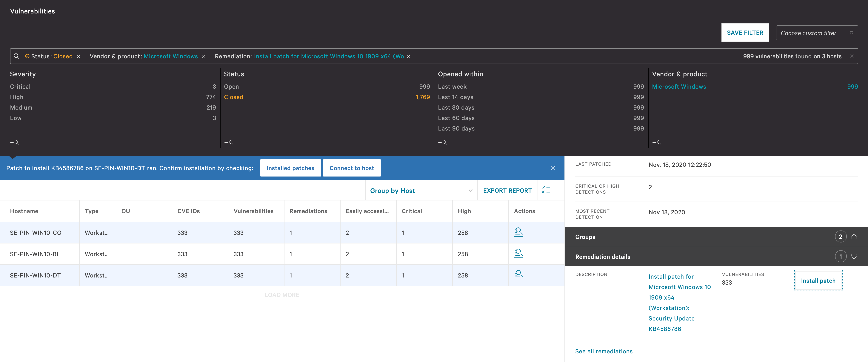Filter by opened Last 60 days
Screen dimensions: 868x362
coord(541,118)
